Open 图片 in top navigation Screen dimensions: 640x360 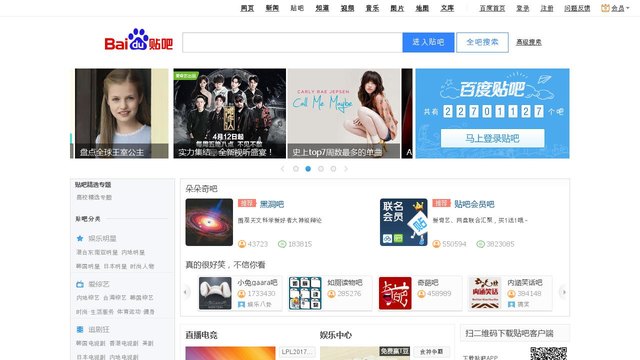coord(397,8)
